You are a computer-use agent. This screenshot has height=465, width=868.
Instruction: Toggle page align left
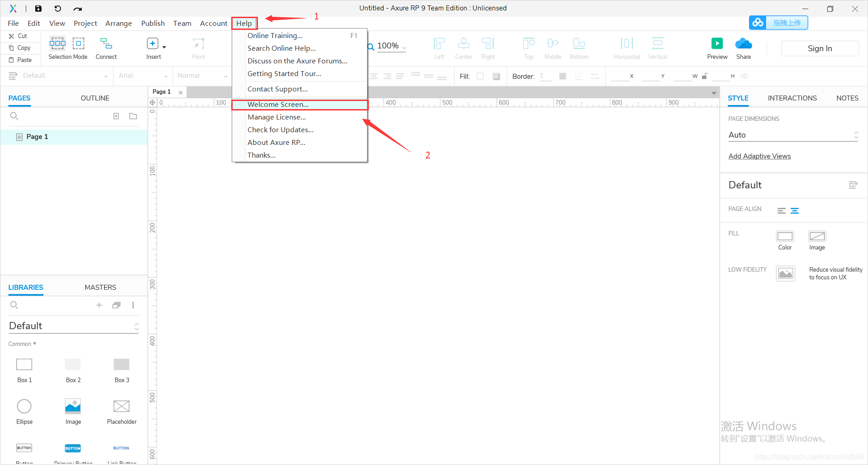pyautogui.click(x=782, y=211)
